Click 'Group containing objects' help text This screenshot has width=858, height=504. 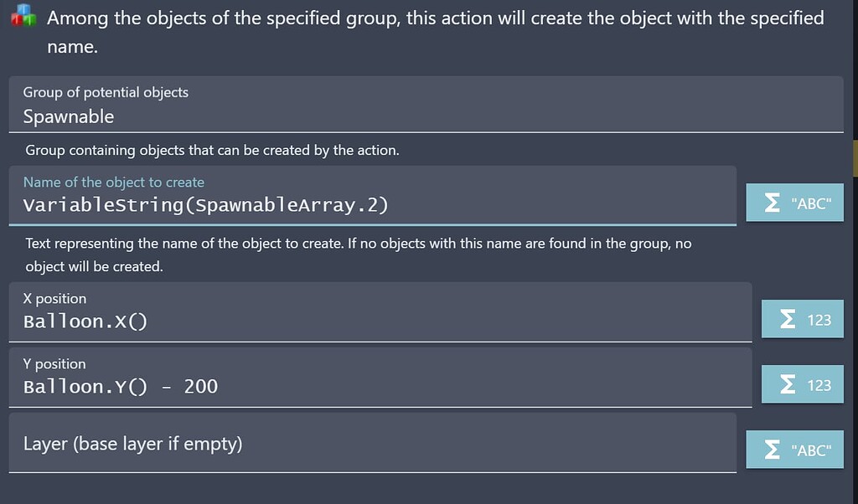[x=212, y=151]
